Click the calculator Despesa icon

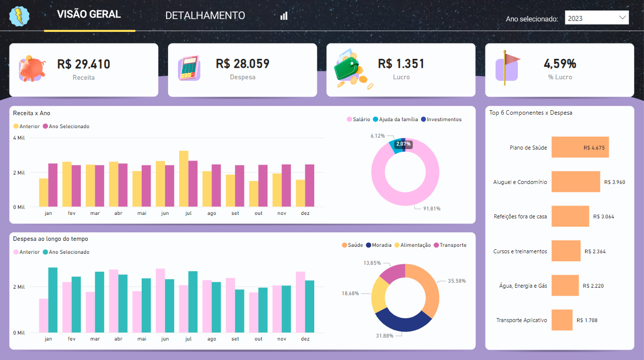(189, 68)
